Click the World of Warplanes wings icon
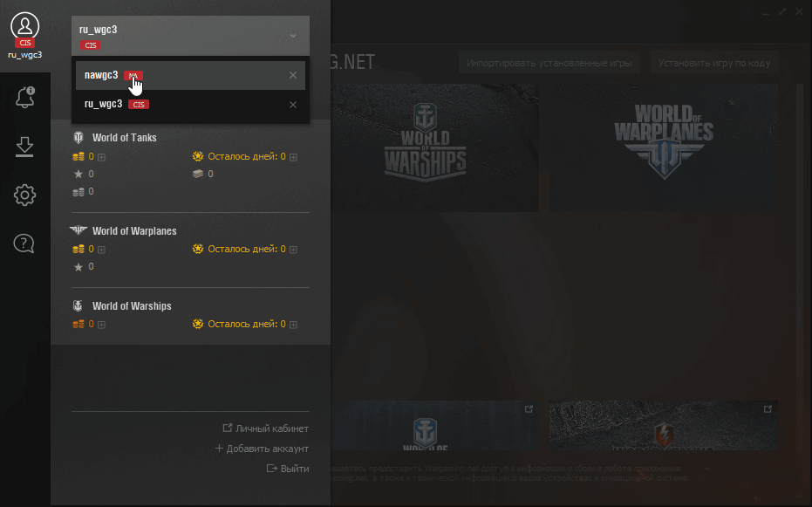The image size is (812, 507). tap(78, 230)
